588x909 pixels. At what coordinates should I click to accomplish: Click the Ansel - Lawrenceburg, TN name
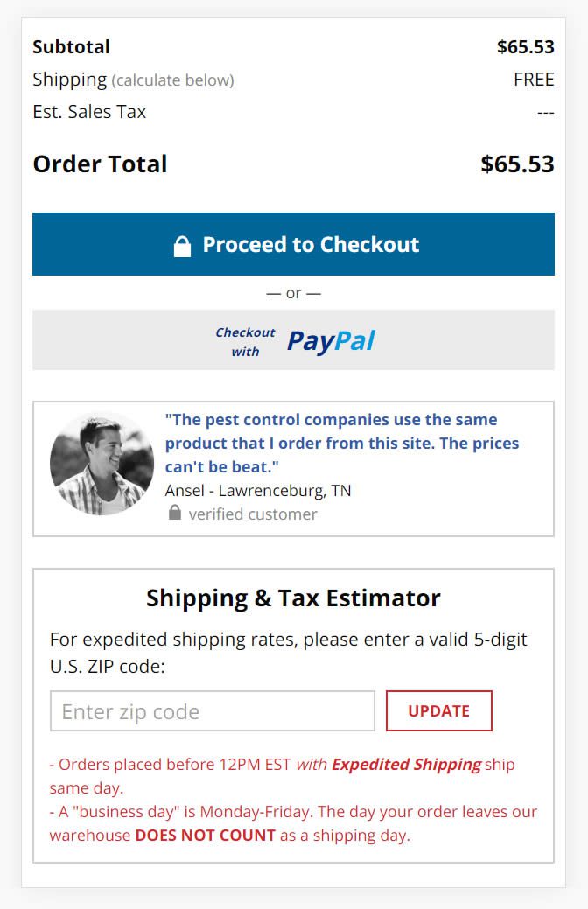[x=258, y=491]
